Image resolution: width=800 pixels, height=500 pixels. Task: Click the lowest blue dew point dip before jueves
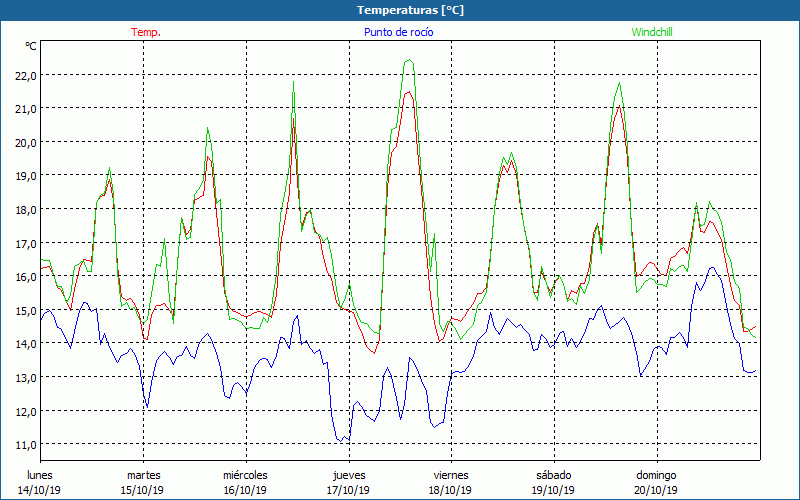click(x=340, y=441)
